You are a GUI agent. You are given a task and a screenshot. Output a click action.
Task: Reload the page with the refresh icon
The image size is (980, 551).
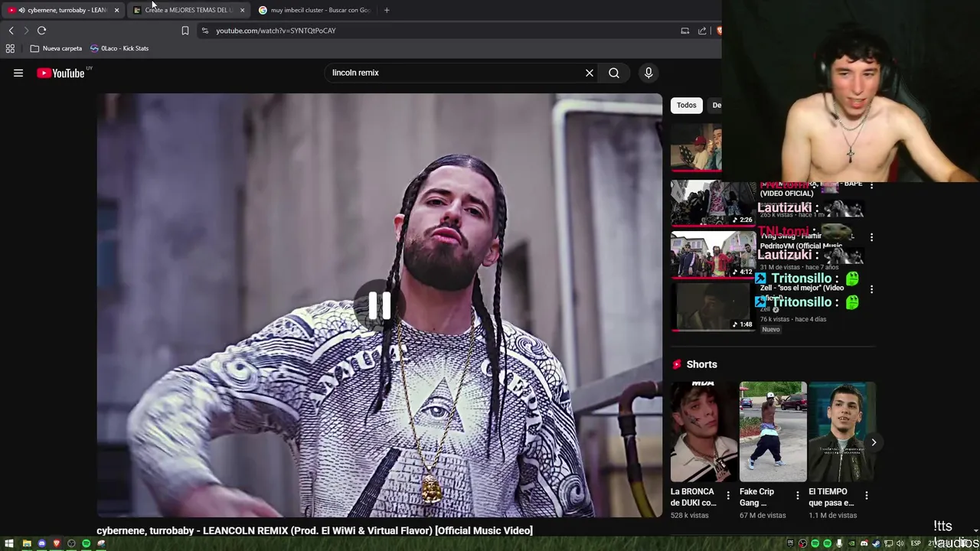tap(42, 31)
